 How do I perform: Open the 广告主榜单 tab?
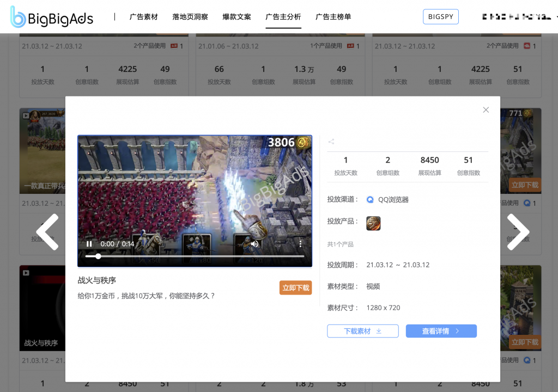click(x=333, y=17)
